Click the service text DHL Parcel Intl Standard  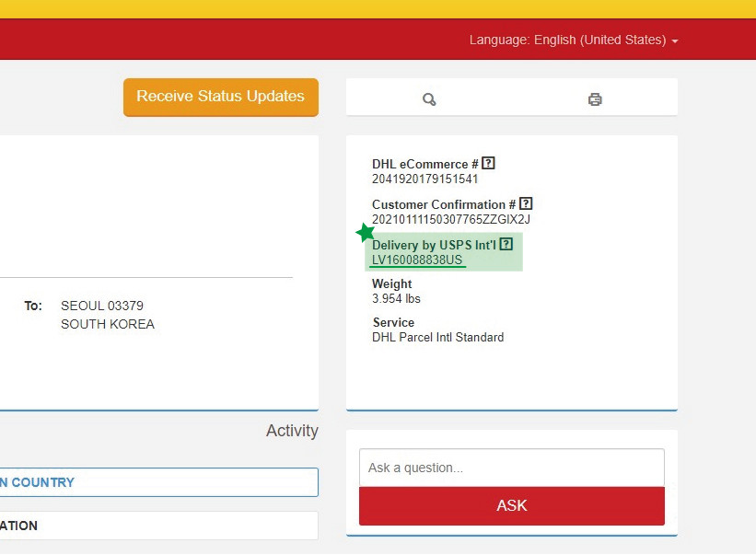click(437, 337)
